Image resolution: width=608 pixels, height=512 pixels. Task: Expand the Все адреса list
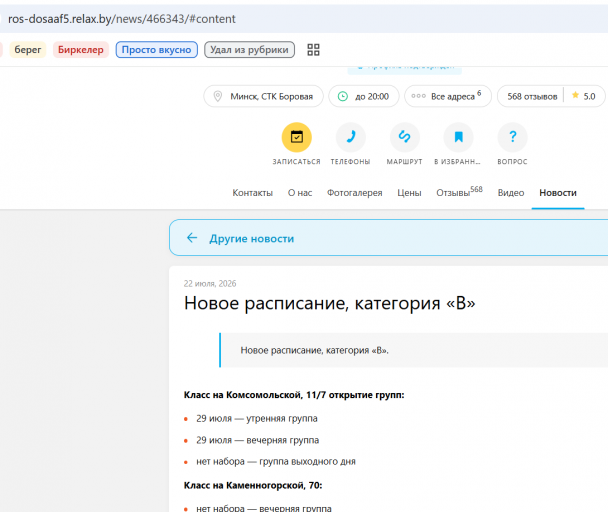click(448, 96)
